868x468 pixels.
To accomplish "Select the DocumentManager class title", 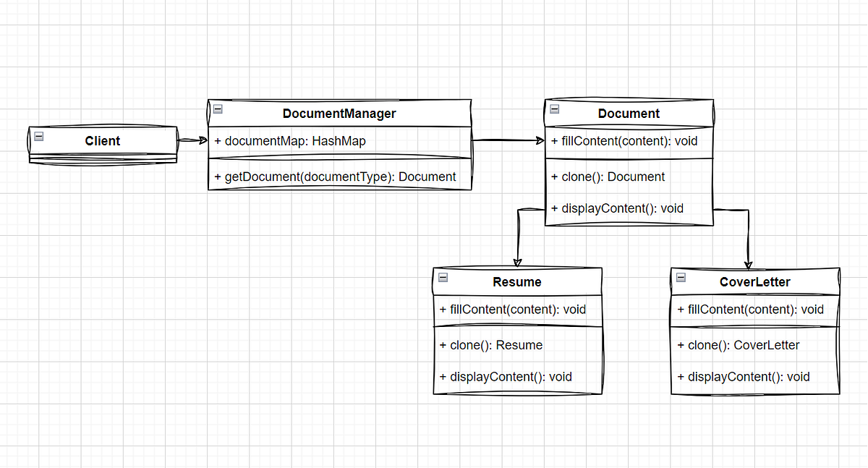I will click(x=339, y=114).
